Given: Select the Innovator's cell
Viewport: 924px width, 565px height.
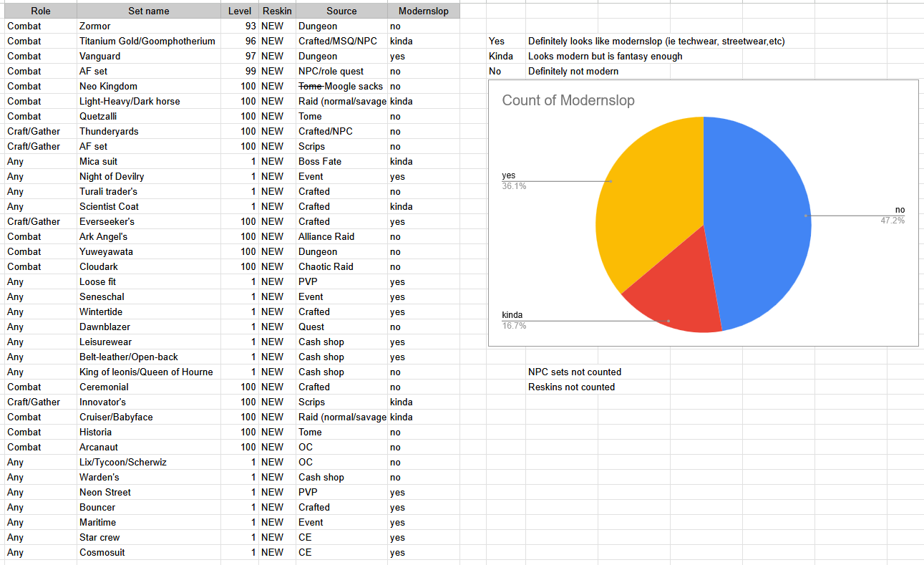Looking at the screenshot, I should pyautogui.click(x=149, y=402).
